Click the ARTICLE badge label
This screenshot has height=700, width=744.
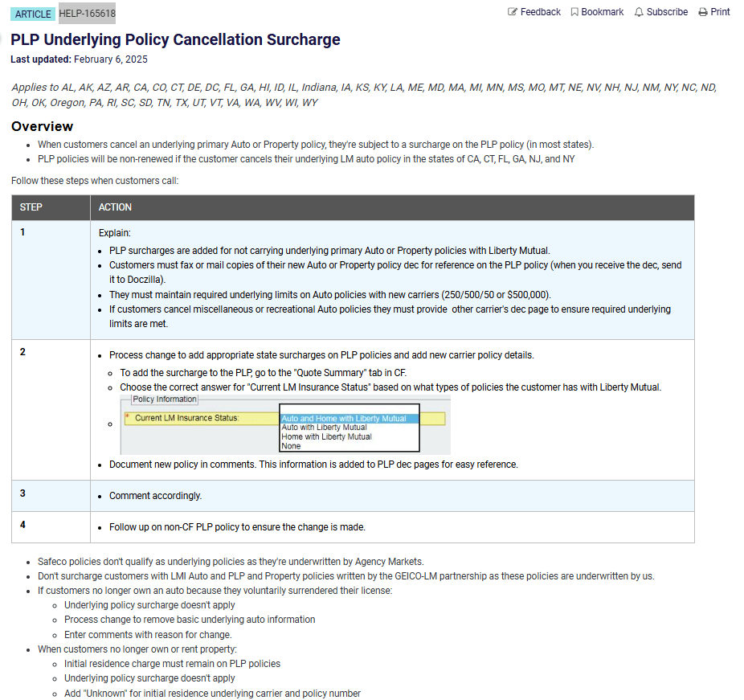pos(33,14)
